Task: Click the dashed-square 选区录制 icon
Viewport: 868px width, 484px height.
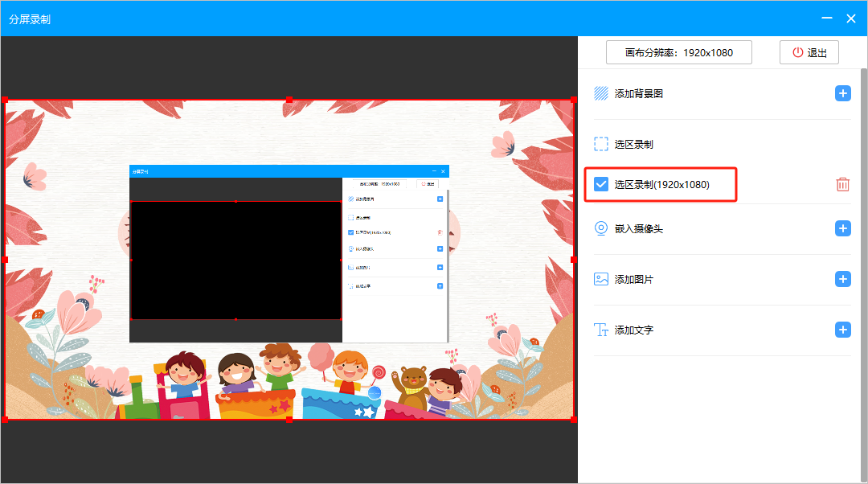Action: (601, 145)
